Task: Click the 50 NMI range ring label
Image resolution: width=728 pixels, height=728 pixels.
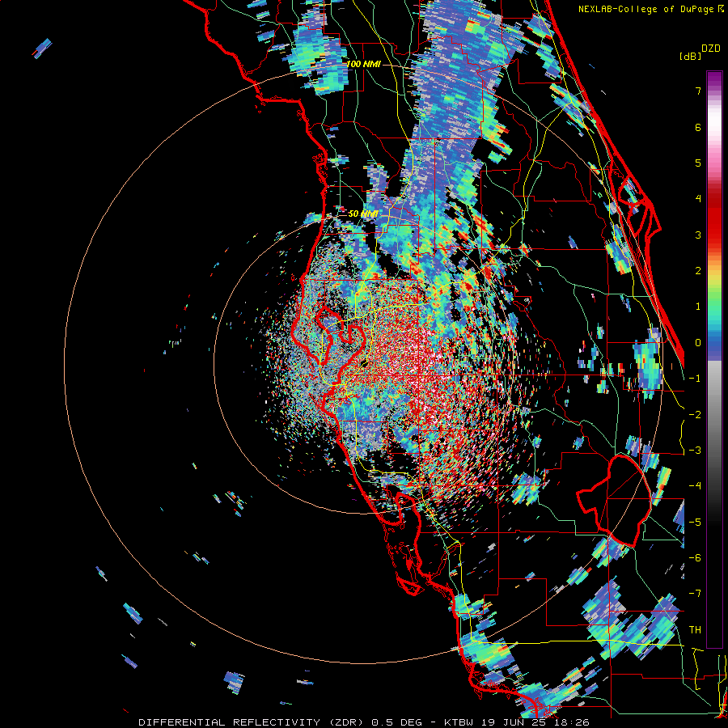Action: pyautogui.click(x=362, y=214)
